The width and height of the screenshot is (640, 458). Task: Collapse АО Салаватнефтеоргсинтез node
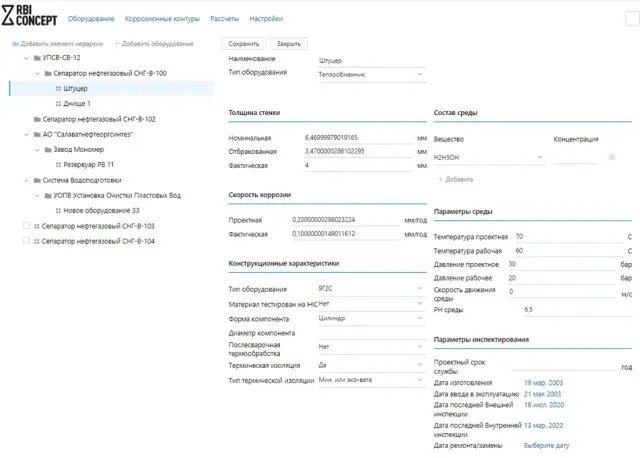tap(27, 134)
